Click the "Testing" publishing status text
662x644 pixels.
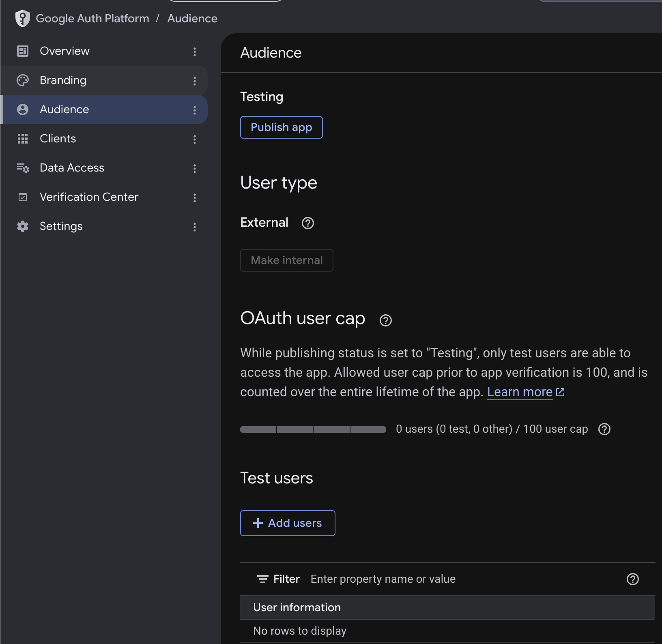[x=262, y=97]
